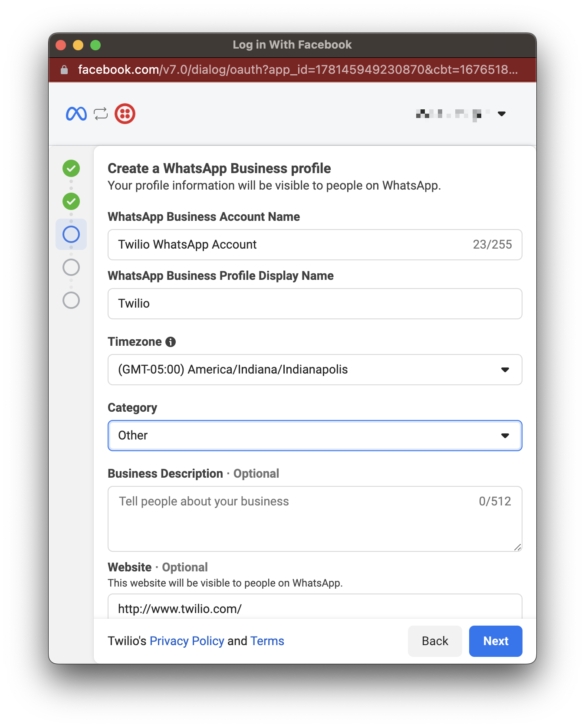Maximize the window with green button
Screen dimensions: 585x728
[95, 45]
